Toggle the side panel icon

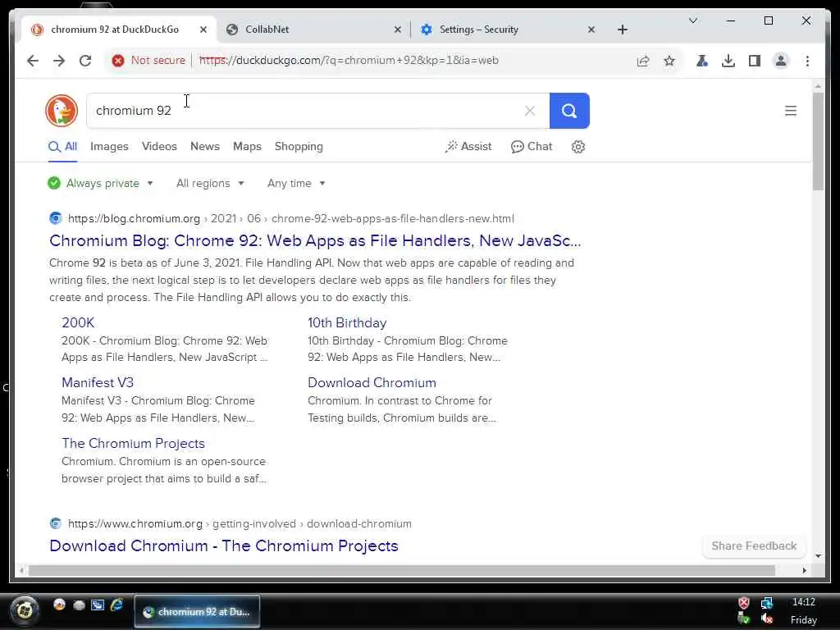(x=755, y=61)
